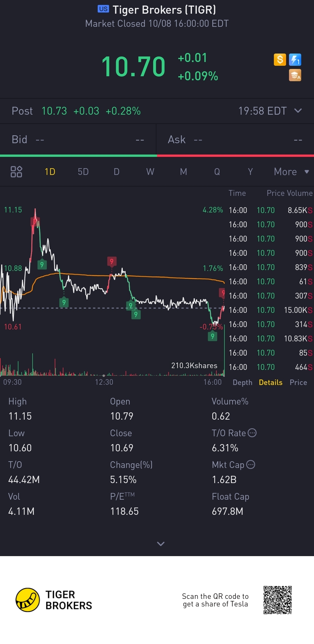
Task: Tap the Float Cap value 697.8M
Action: (x=227, y=511)
